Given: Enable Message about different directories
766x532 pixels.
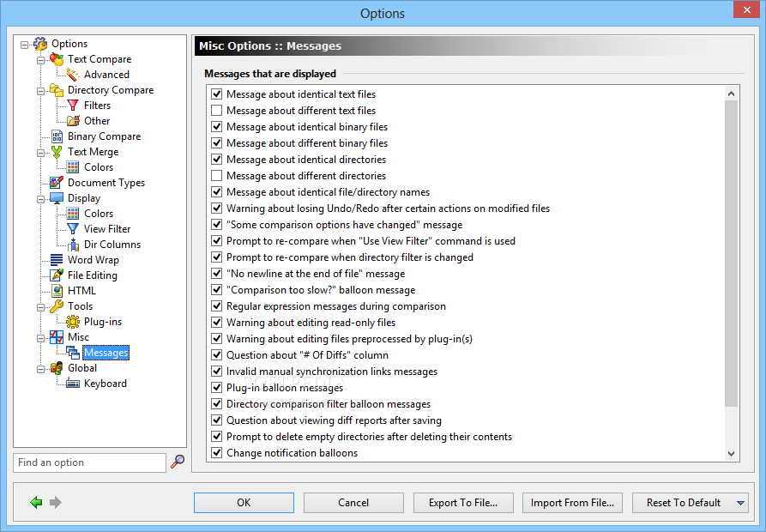Looking at the screenshot, I should (216, 175).
